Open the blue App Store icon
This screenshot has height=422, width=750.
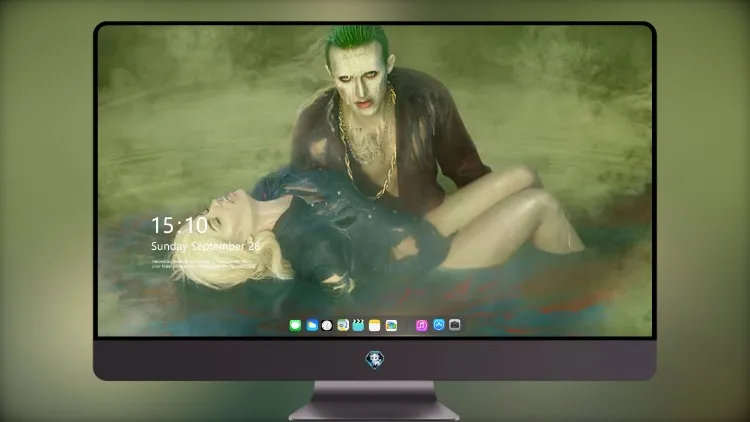(439, 325)
